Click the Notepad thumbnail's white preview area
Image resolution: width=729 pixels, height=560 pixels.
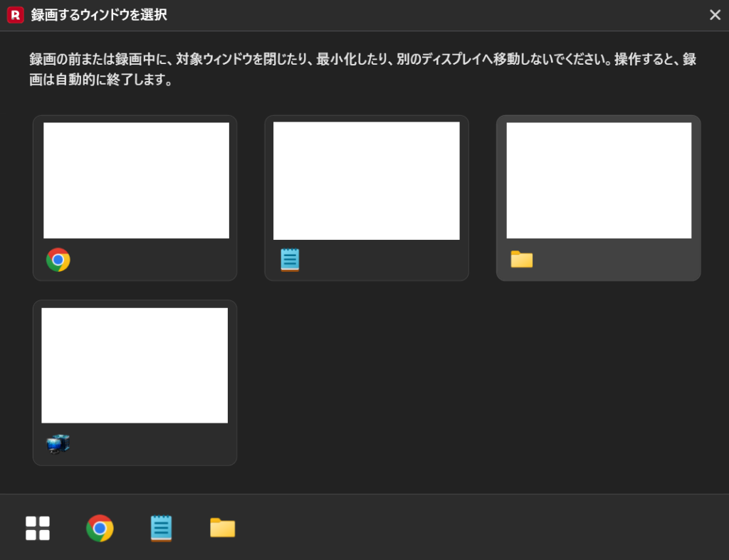point(367,179)
